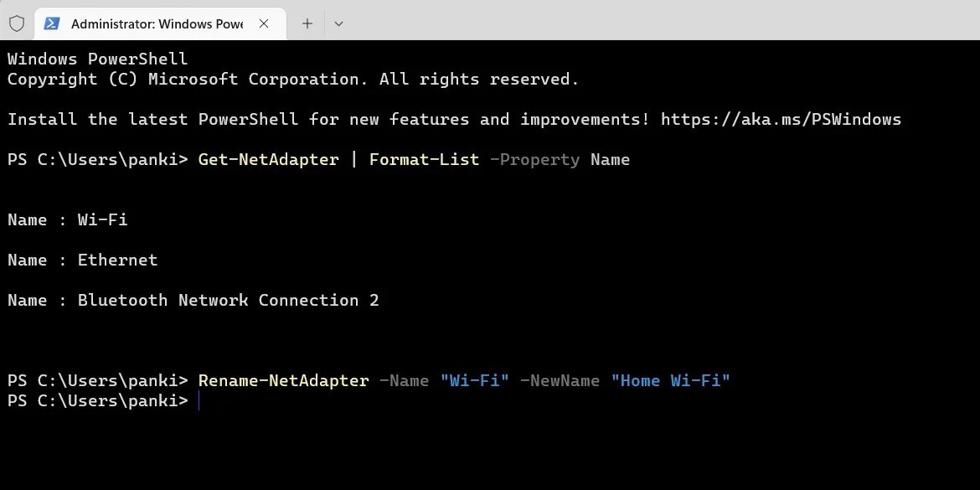Close the Administrator PowerShell tab
Image resolution: width=980 pixels, height=490 pixels.
(264, 23)
